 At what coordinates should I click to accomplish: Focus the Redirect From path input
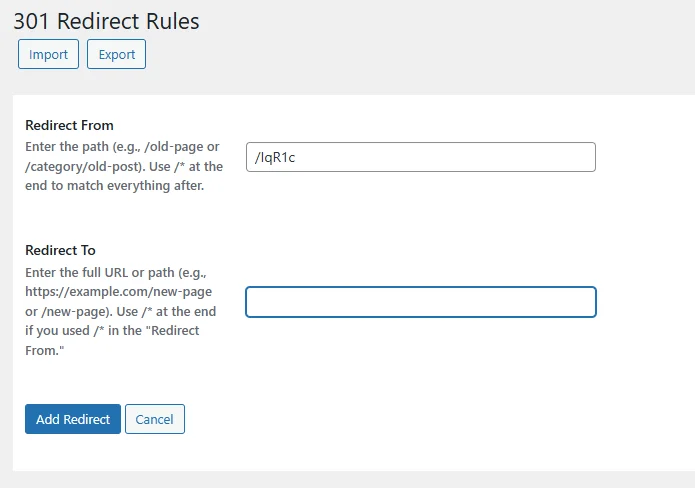(x=420, y=157)
